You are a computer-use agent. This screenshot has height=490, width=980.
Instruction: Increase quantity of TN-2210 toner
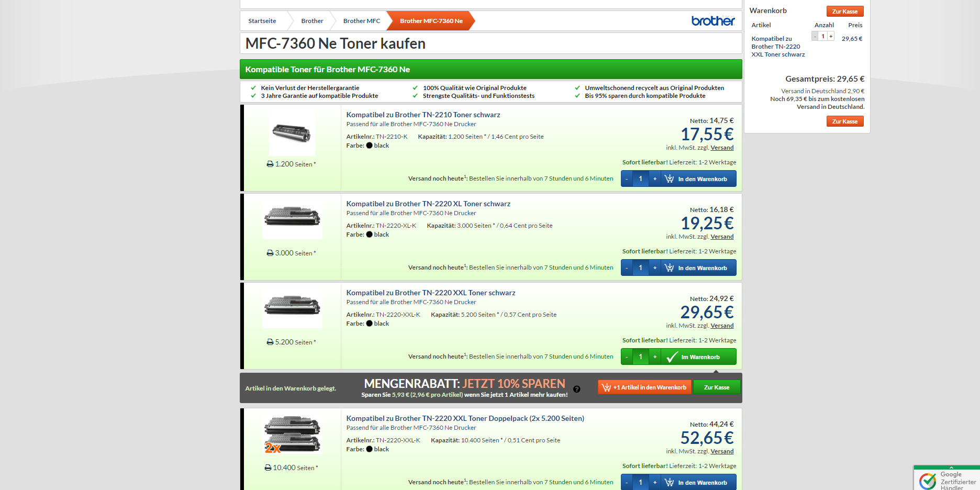click(654, 179)
